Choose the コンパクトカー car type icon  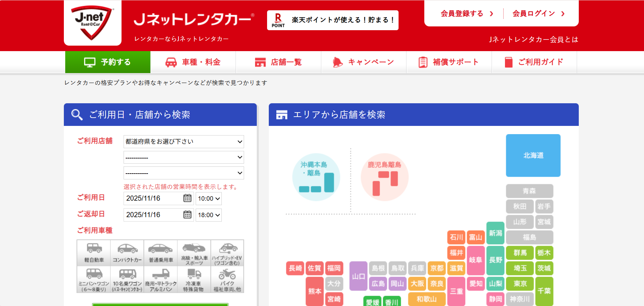(127, 253)
